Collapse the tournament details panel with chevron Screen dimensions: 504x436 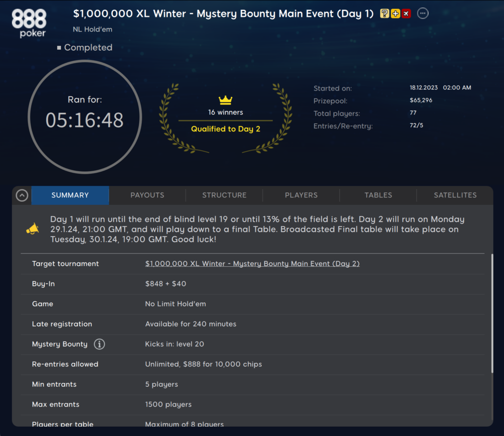22,195
